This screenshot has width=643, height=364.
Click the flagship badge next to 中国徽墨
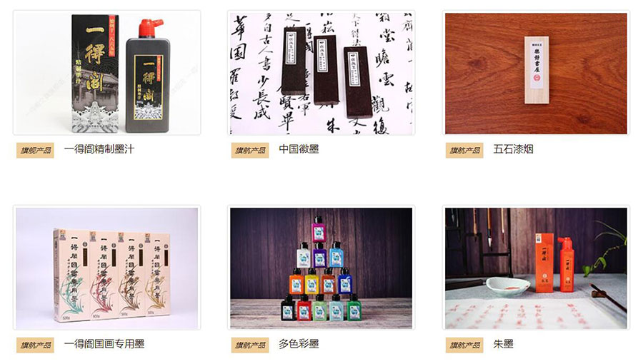click(x=250, y=150)
